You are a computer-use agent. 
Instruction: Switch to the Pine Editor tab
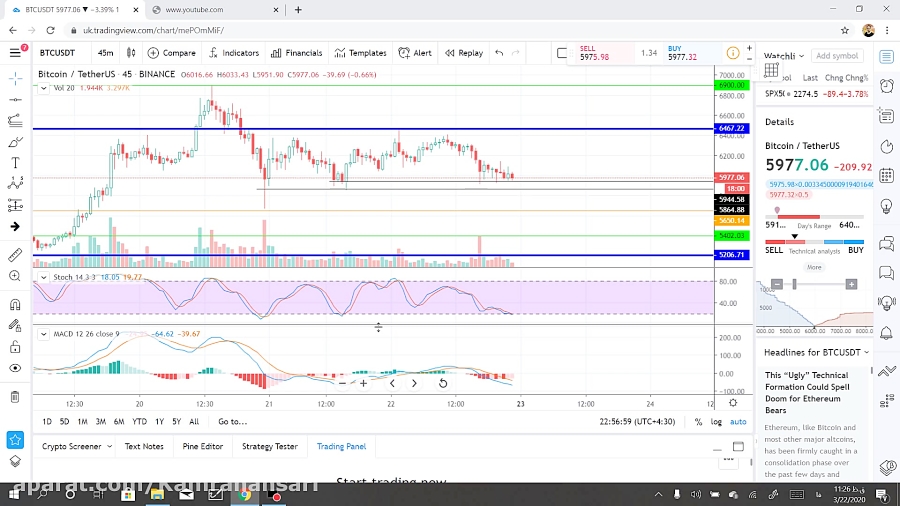[203, 446]
